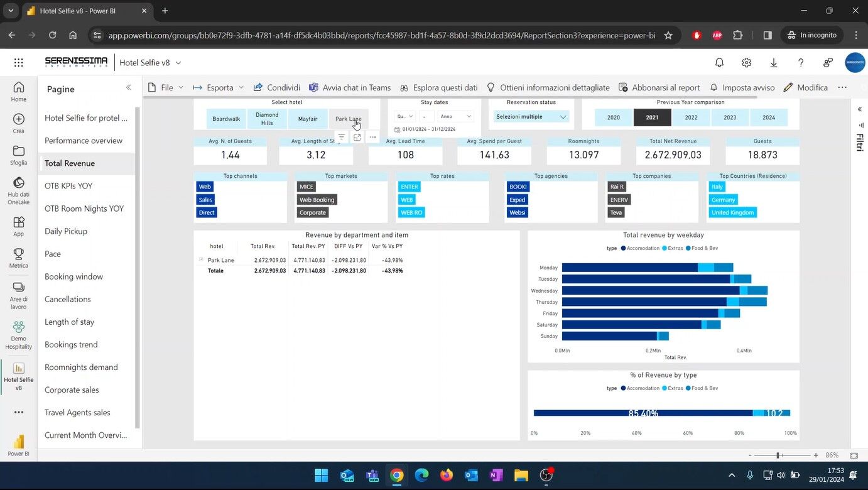Open the feedback people icon in header

point(828,63)
